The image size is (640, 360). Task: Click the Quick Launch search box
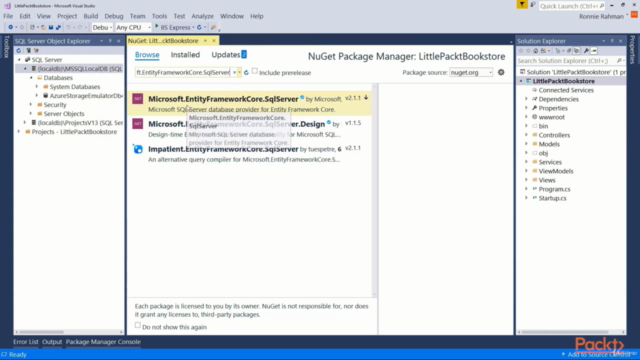click(x=571, y=6)
